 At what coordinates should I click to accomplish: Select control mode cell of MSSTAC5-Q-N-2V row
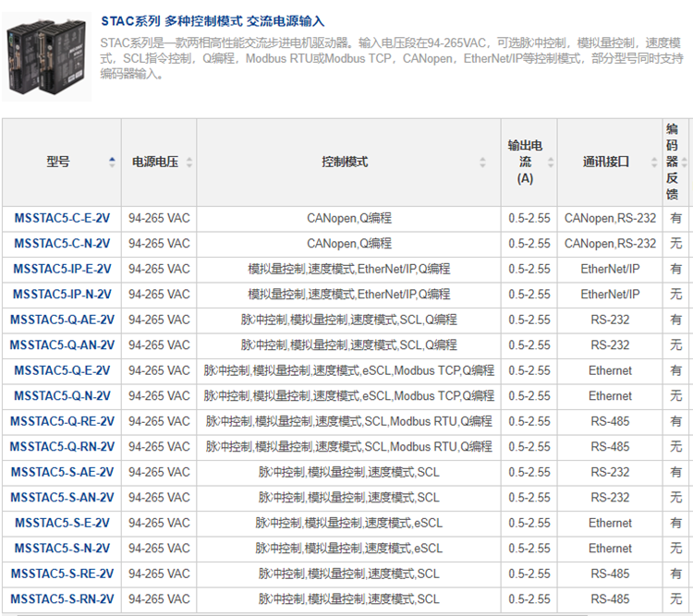(x=348, y=396)
